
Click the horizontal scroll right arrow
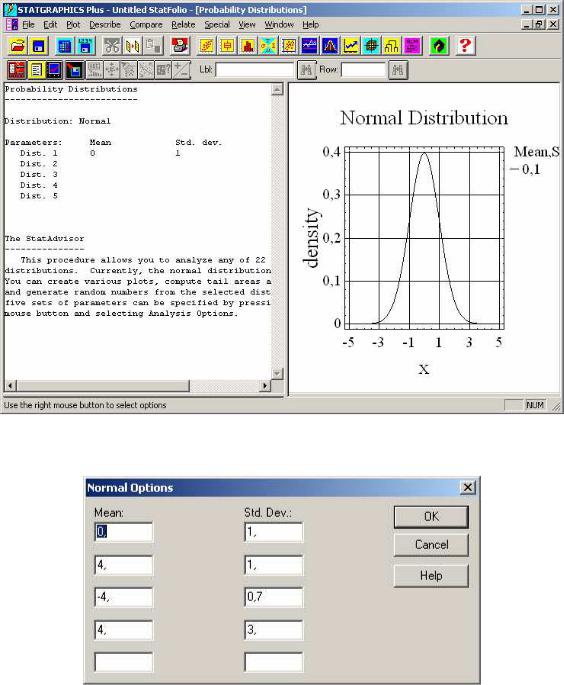point(265,386)
